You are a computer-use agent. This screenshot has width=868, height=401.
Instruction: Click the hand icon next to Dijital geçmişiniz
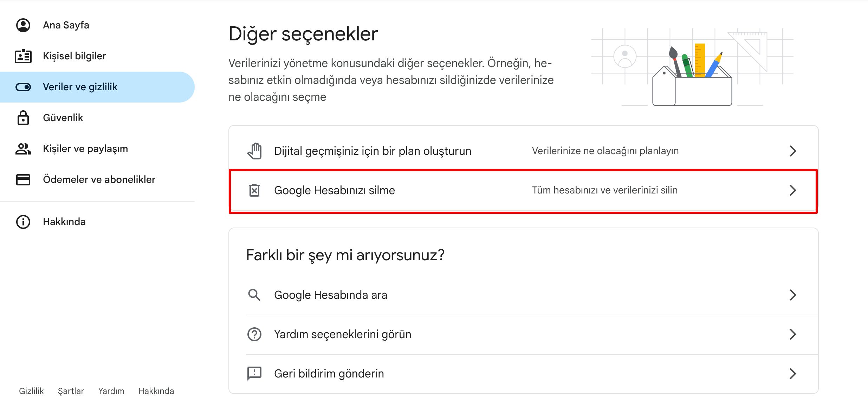(x=254, y=151)
